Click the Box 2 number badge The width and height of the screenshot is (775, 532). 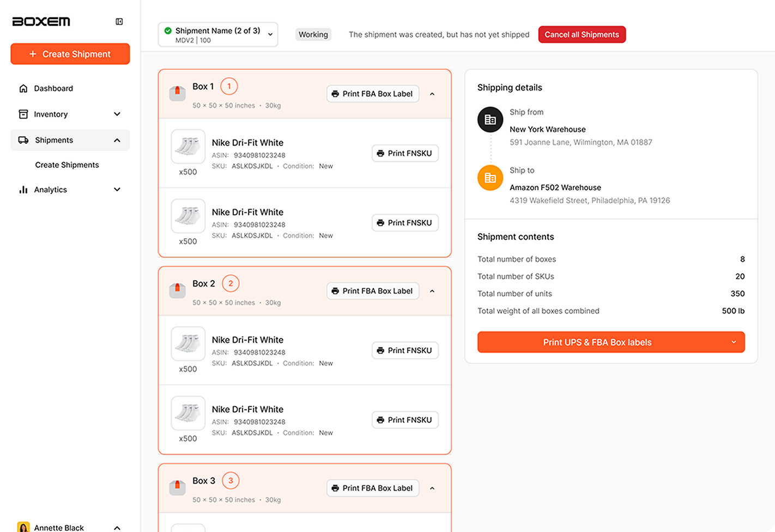click(x=231, y=283)
